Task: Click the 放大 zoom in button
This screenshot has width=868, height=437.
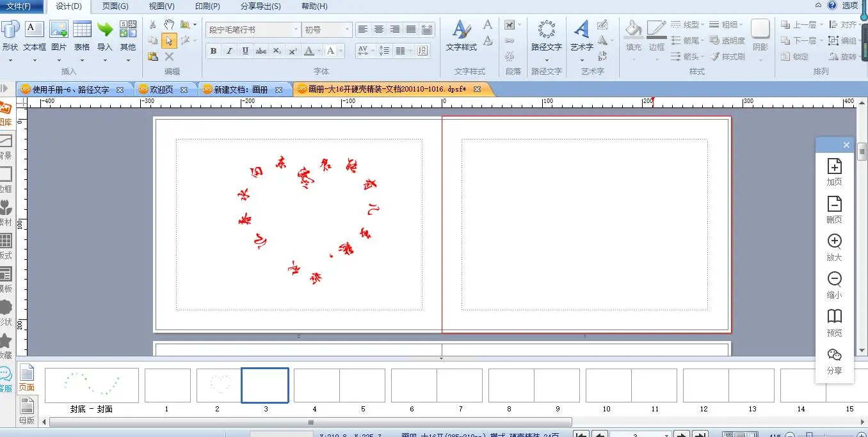Action: (x=834, y=247)
